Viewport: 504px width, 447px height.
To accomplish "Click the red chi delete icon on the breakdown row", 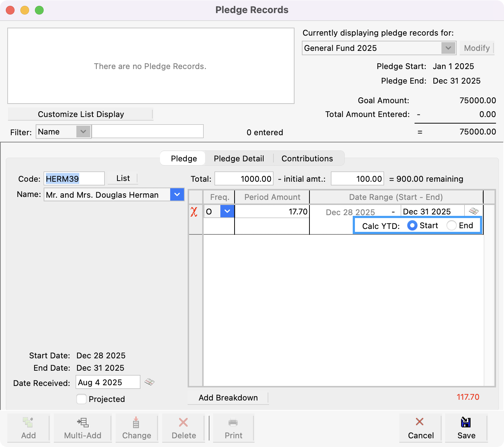I will tap(195, 211).
